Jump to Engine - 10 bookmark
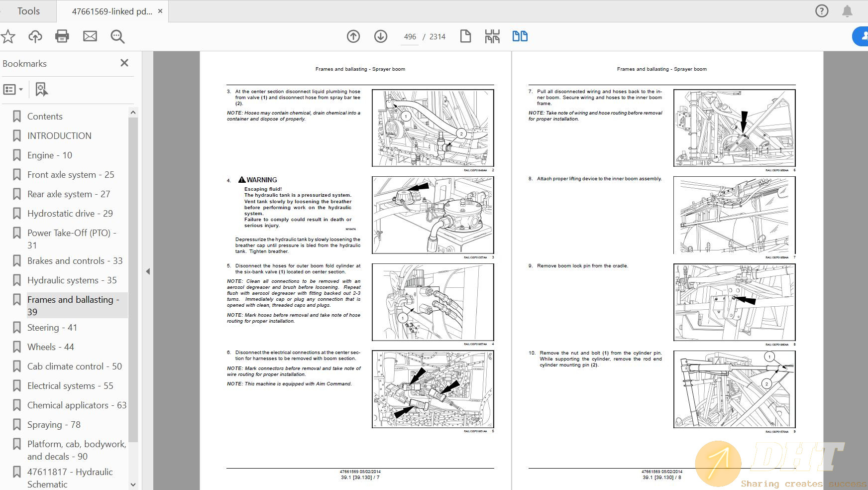This screenshot has width=868, height=490. [50, 155]
